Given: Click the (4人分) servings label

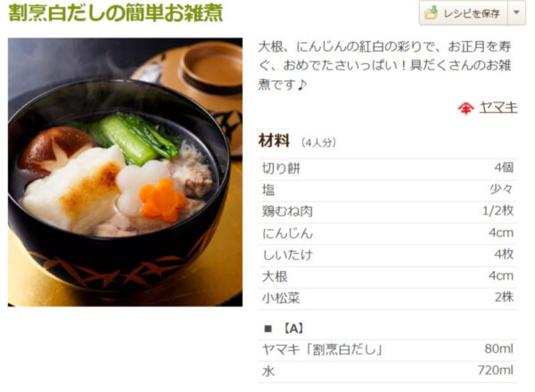Looking at the screenshot, I should point(318,143).
